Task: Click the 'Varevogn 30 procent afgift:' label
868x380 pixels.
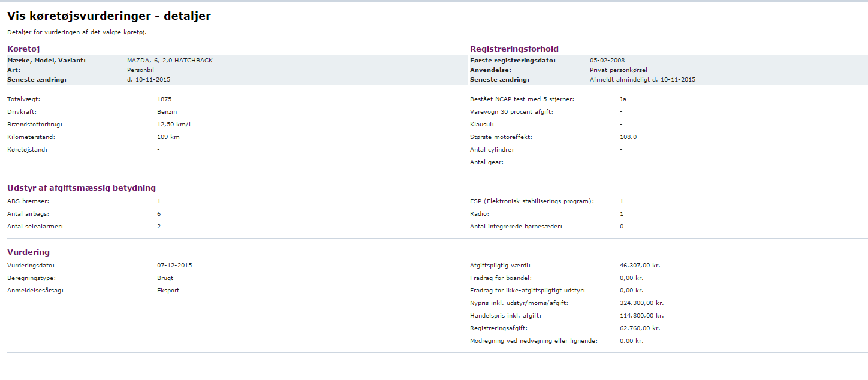Action: click(511, 111)
